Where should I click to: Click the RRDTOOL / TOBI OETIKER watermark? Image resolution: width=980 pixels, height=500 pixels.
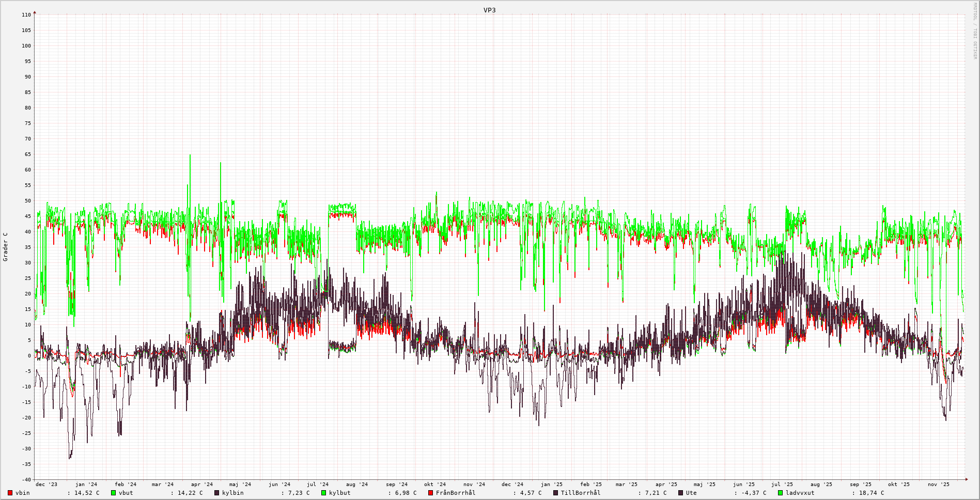[975, 31]
